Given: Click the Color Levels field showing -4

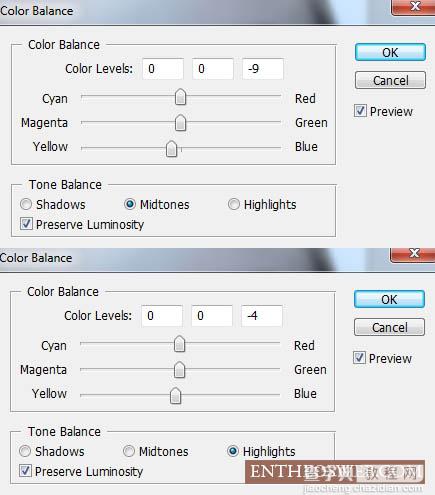Looking at the screenshot, I should 262,316.
